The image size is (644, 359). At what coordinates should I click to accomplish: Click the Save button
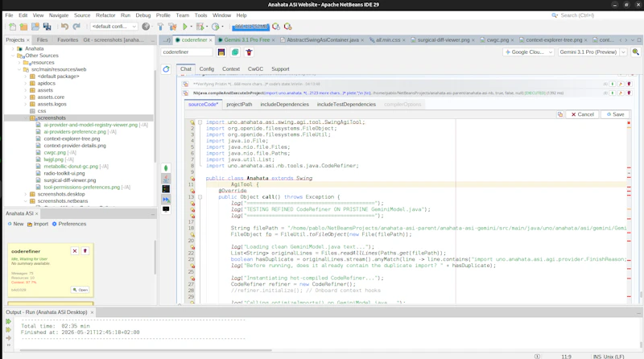(x=615, y=114)
